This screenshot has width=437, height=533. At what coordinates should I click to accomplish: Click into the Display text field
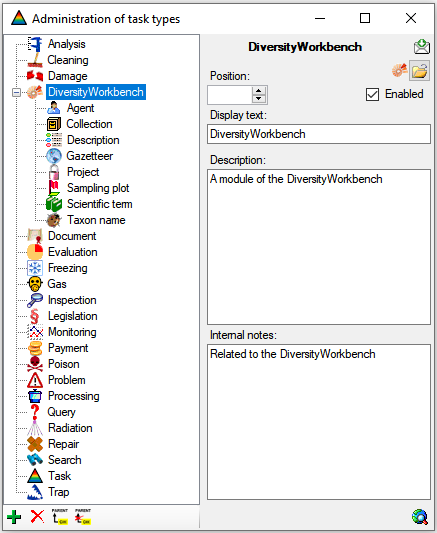pos(319,134)
